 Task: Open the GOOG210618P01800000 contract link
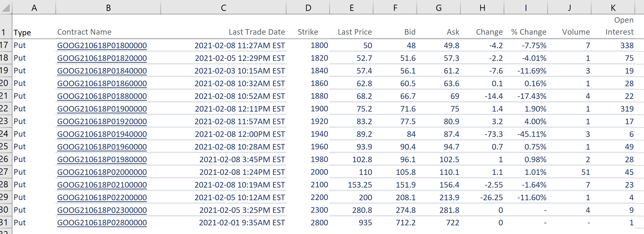[x=102, y=46]
